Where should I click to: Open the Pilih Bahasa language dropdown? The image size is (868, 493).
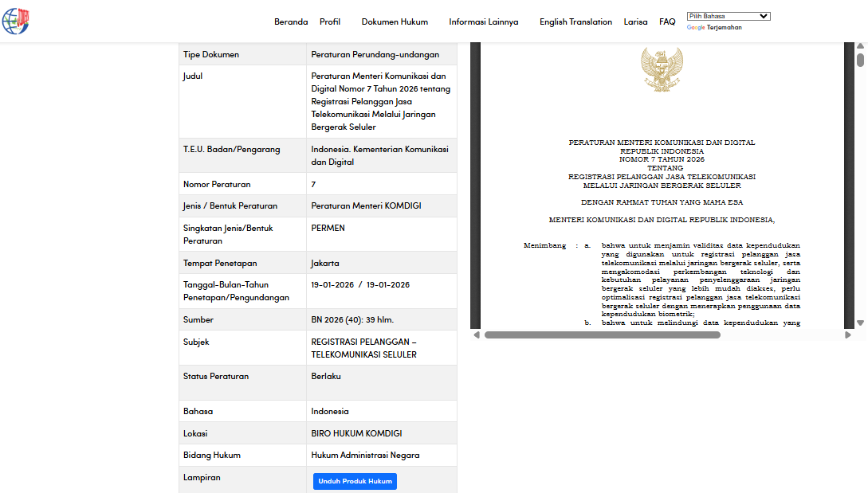[x=728, y=16]
